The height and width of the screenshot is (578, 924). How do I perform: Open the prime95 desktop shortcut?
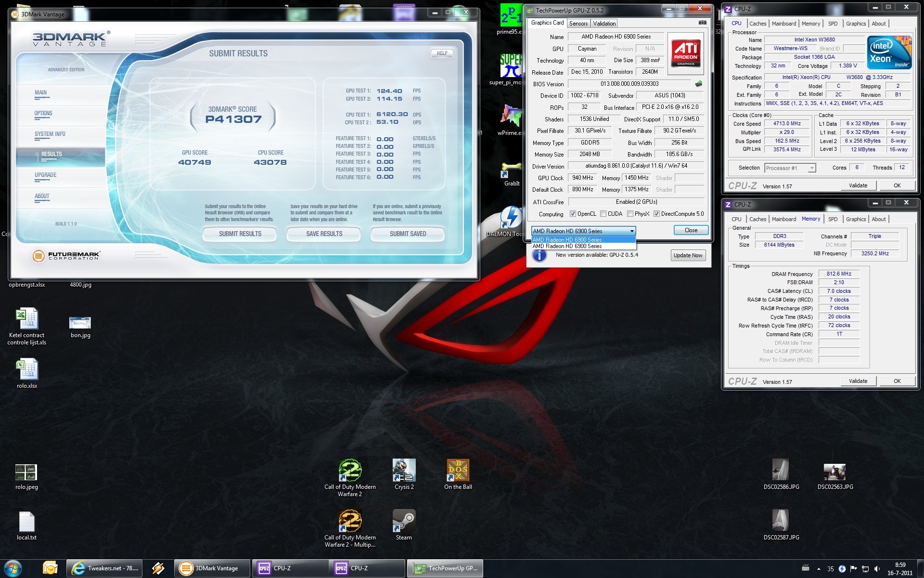(x=511, y=19)
